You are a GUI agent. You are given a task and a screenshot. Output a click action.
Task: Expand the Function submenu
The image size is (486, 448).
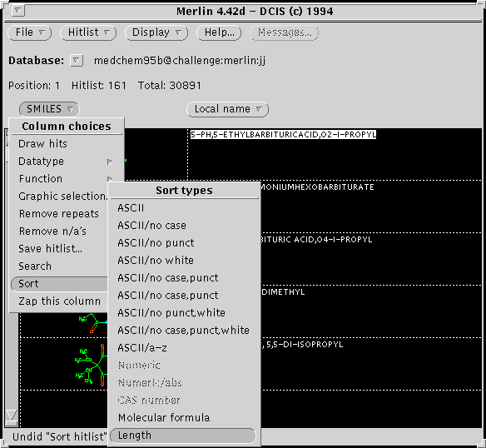67,179
